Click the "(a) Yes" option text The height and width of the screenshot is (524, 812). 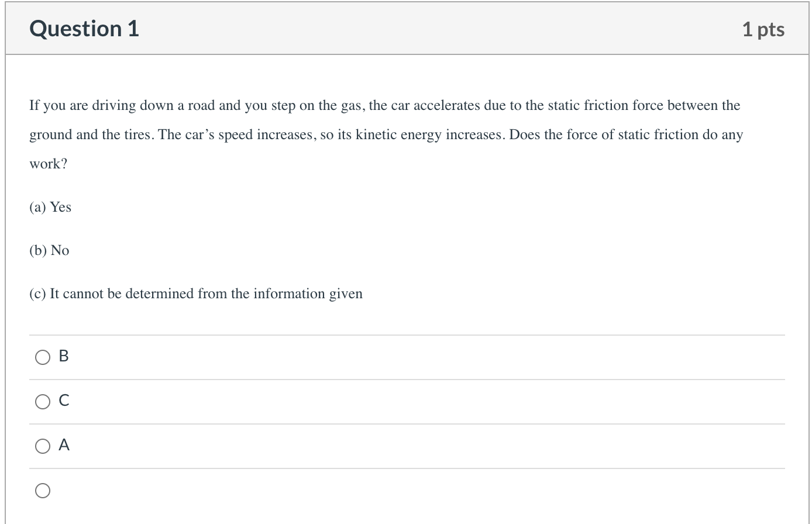pos(50,207)
